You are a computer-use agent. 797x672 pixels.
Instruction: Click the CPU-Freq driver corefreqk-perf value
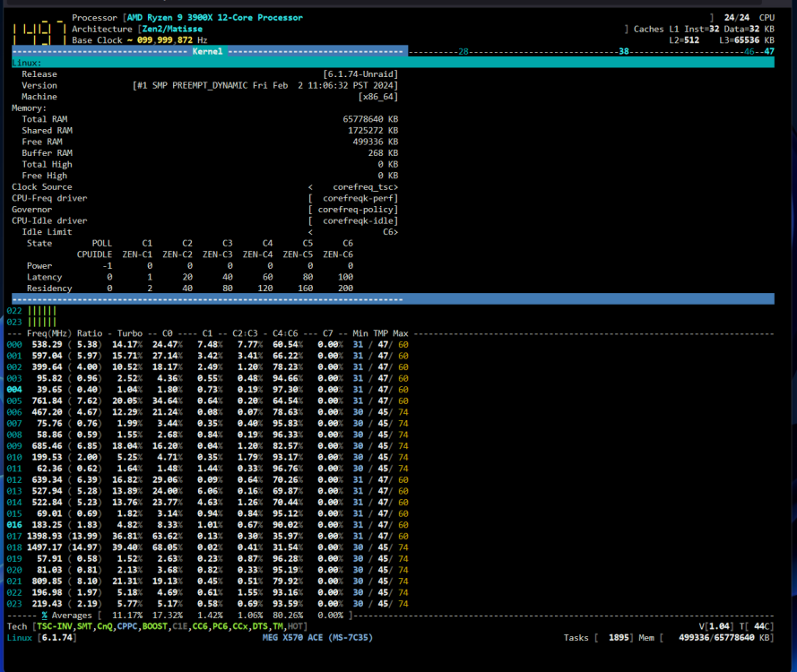352,198
